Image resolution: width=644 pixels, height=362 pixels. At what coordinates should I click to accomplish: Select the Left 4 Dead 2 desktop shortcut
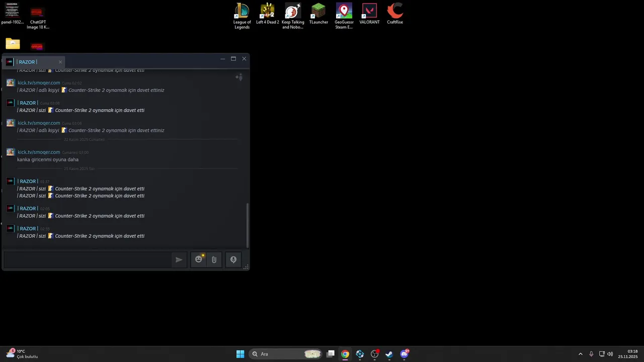pyautogui.click(x=268, y=14)
